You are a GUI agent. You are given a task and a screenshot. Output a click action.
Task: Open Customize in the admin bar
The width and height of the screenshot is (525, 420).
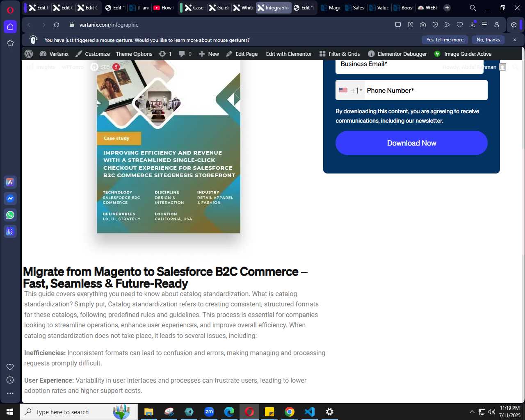pyautogui.click(x=93, y=54)
